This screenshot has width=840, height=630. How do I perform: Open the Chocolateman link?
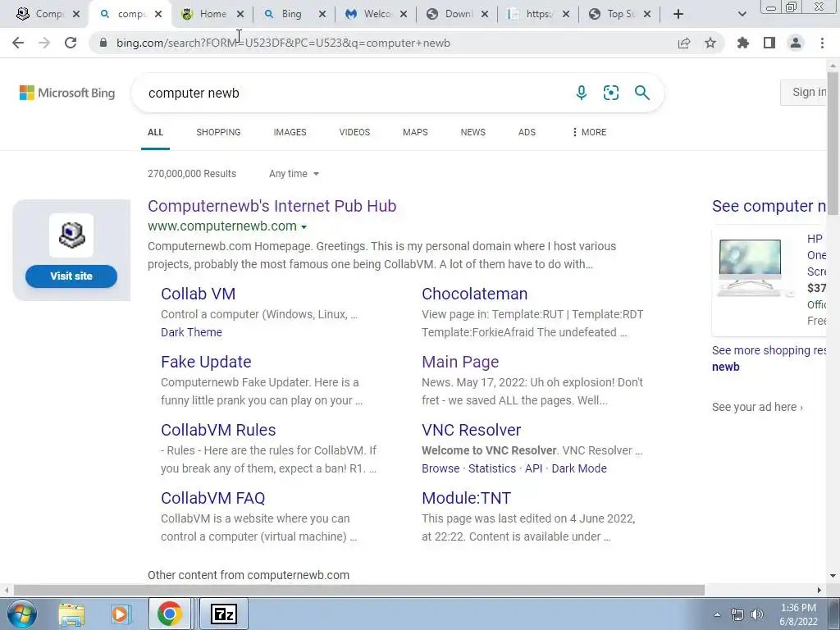(x=475, y=294)
